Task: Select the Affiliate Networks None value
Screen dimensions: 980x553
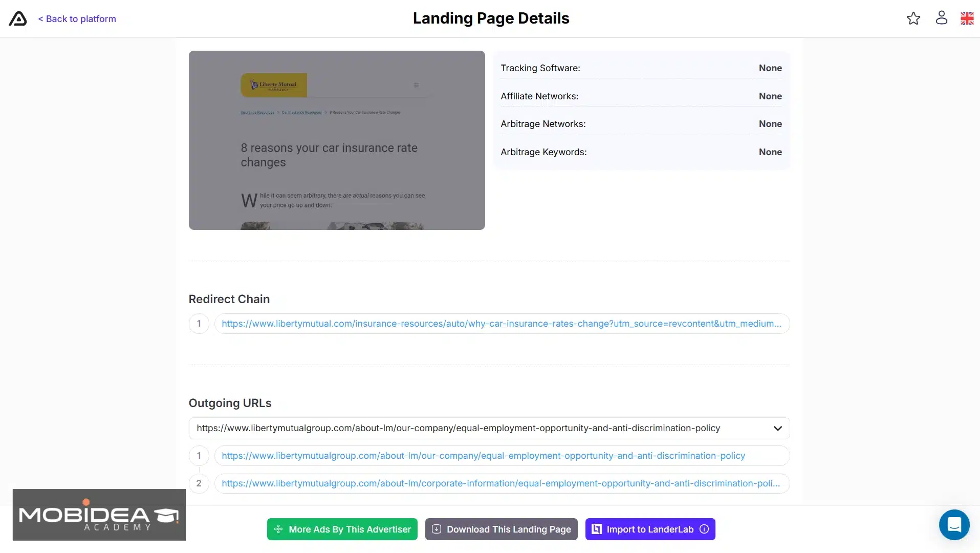Action: tap(770, 96)
